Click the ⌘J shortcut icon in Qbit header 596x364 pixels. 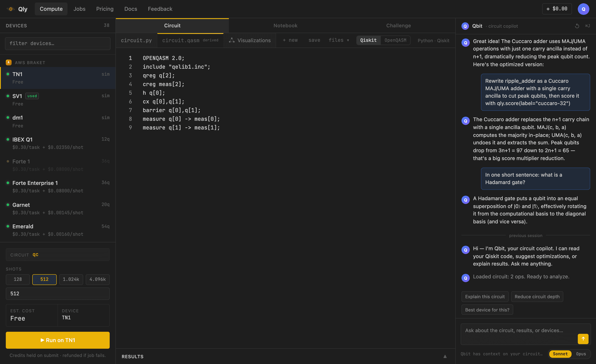[x=588, y=26]
